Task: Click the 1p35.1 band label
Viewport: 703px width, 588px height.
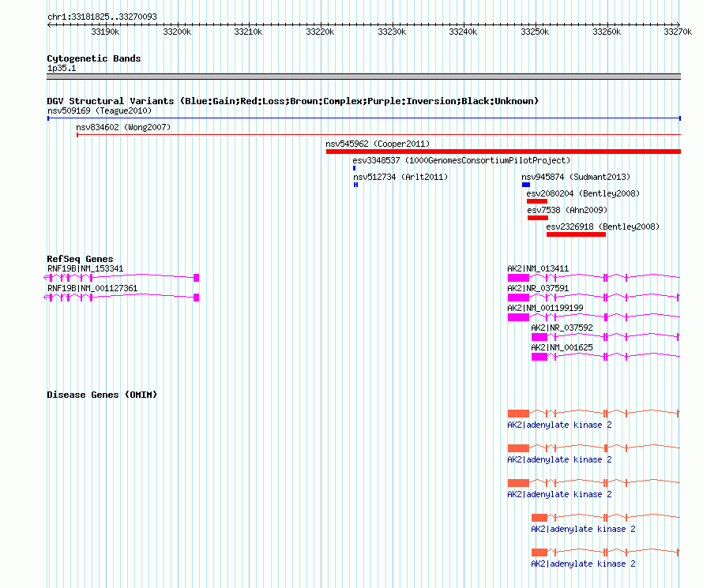Action: [62, 68]
